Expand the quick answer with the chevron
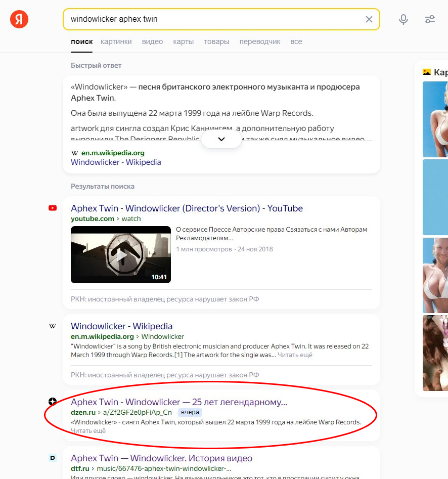The width and height of the screenshot is (448, 479). pos(221,139)
